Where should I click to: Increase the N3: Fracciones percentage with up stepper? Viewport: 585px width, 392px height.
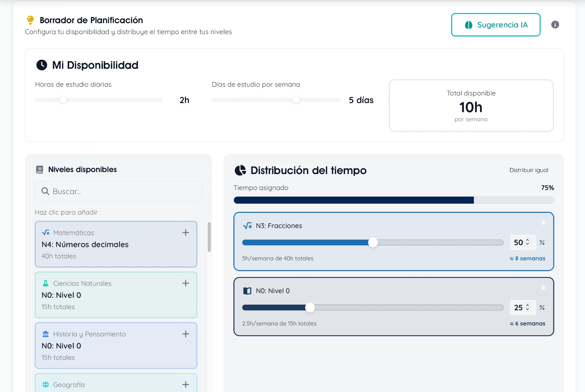coord(528,240)
